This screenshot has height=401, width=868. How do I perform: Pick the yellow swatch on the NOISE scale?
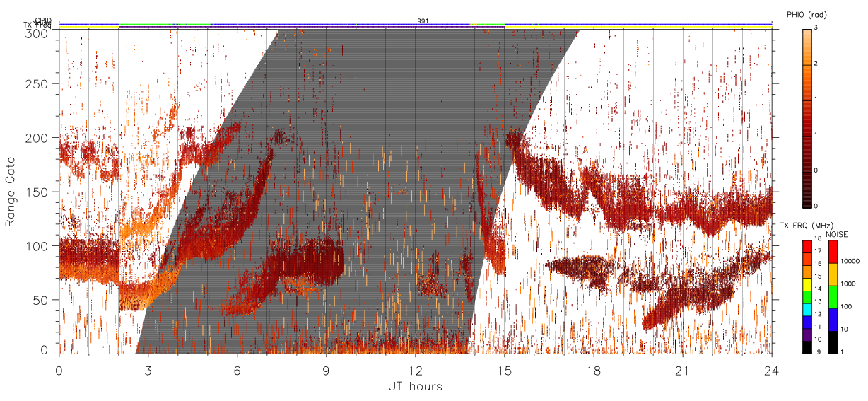833,274
